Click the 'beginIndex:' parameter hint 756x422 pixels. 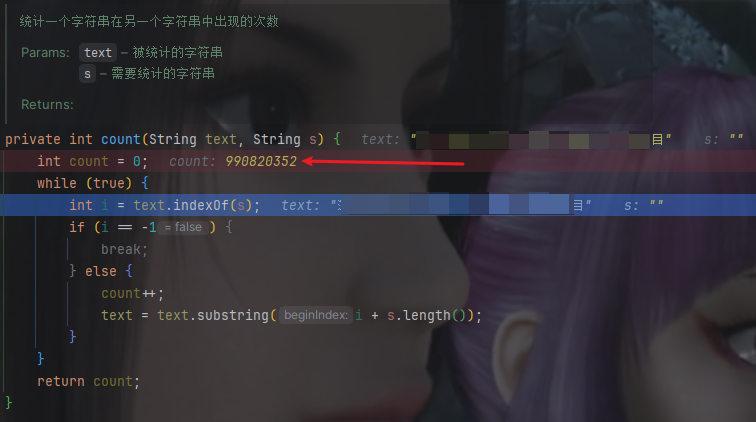pyautogui.click(x=316, y=315)
